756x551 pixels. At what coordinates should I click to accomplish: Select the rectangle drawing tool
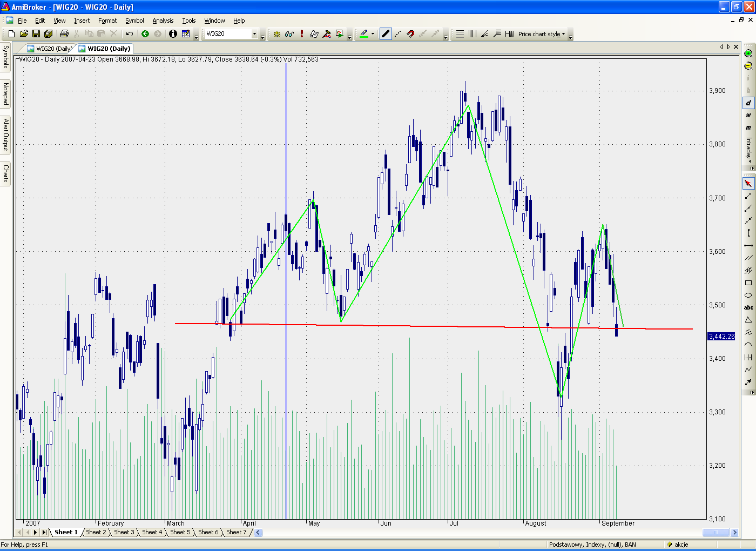748,283
